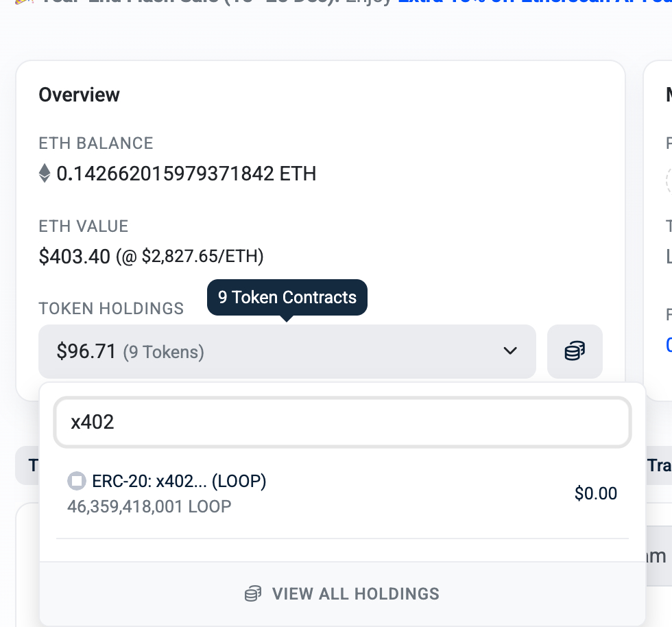Click the $0.00 token value text
The width and height of the screenshot is (672, 627).
point(595,493)
